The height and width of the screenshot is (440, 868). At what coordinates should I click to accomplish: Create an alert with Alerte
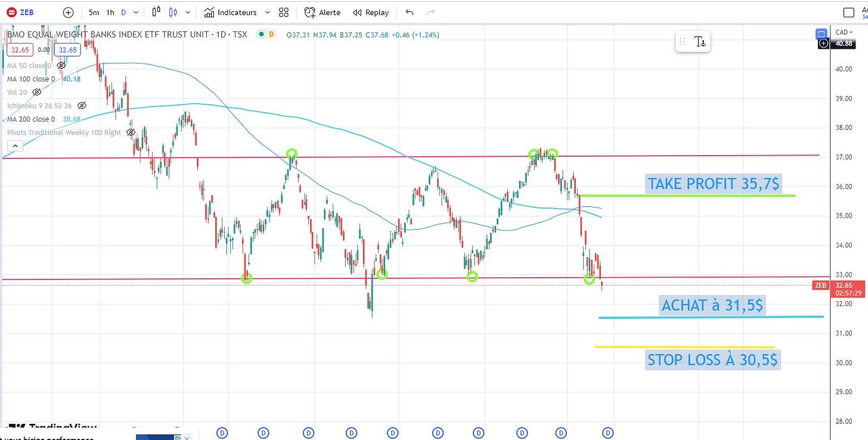pos(323,12)
